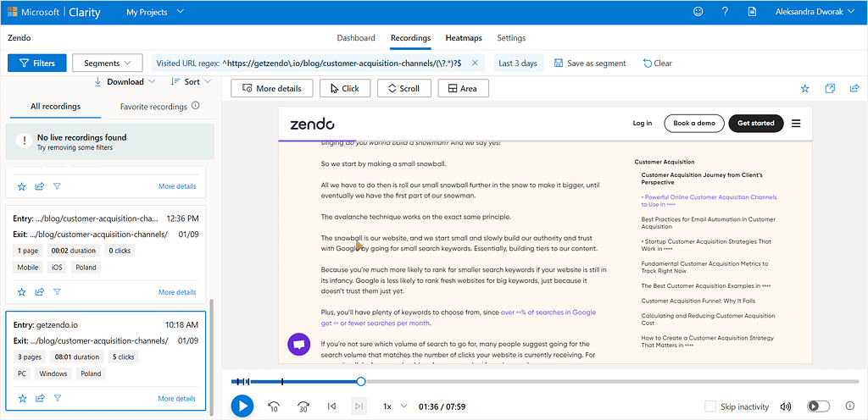868x420 pixels.
Task: Change the 1x playback speed
Action: coord(396,406)
